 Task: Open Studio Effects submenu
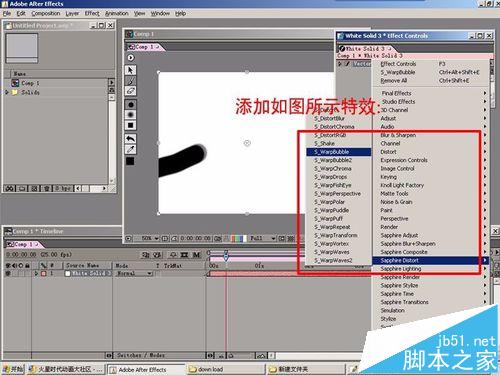click(430, 101)
